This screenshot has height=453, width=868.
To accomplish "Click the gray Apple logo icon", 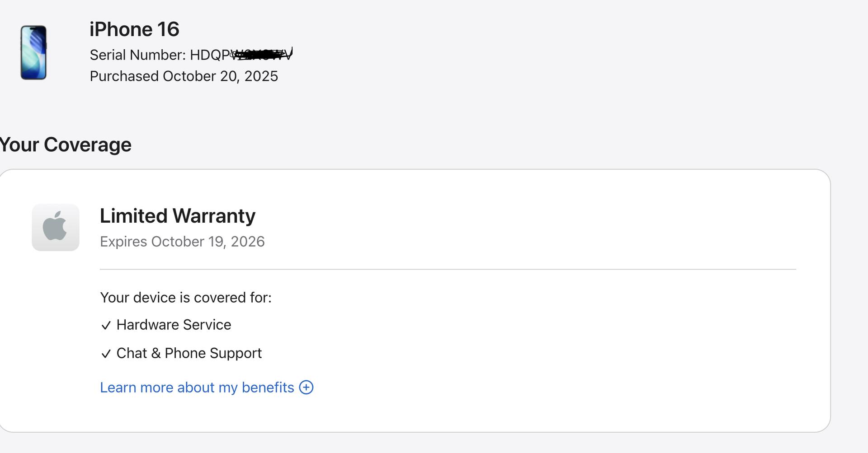I will point(55,227).
